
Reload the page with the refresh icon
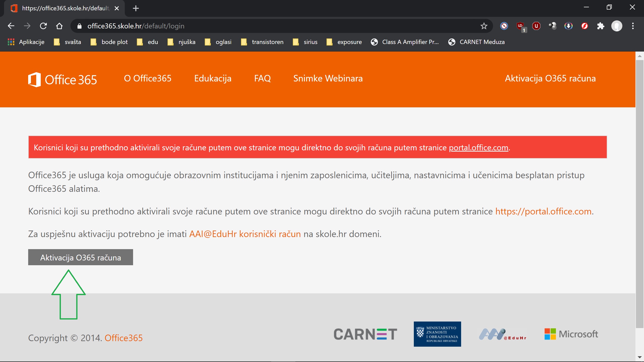tap(43, 26)
